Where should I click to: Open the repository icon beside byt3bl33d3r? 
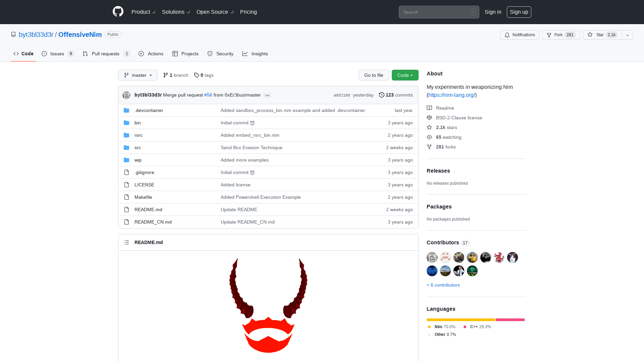click(x=13, y=35)
